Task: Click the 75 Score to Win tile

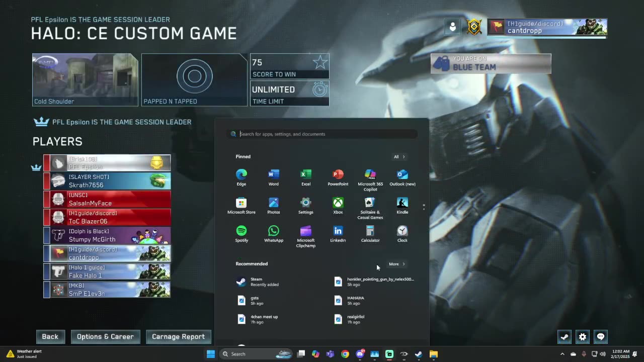Action: (290, 66)
